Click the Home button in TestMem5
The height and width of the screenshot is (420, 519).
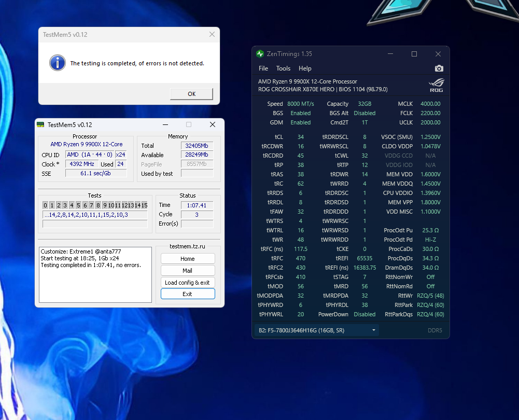tap(187, 259)
